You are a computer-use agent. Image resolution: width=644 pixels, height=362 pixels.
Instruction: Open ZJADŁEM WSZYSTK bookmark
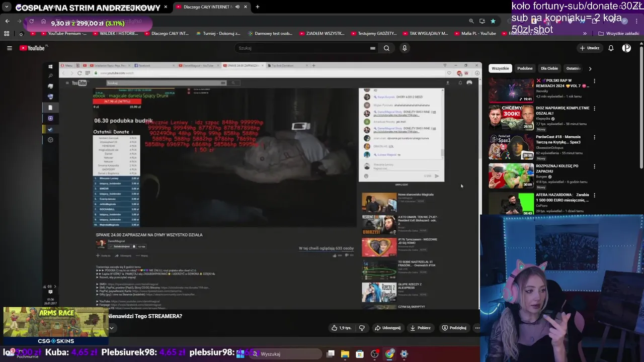coord(321,34)
